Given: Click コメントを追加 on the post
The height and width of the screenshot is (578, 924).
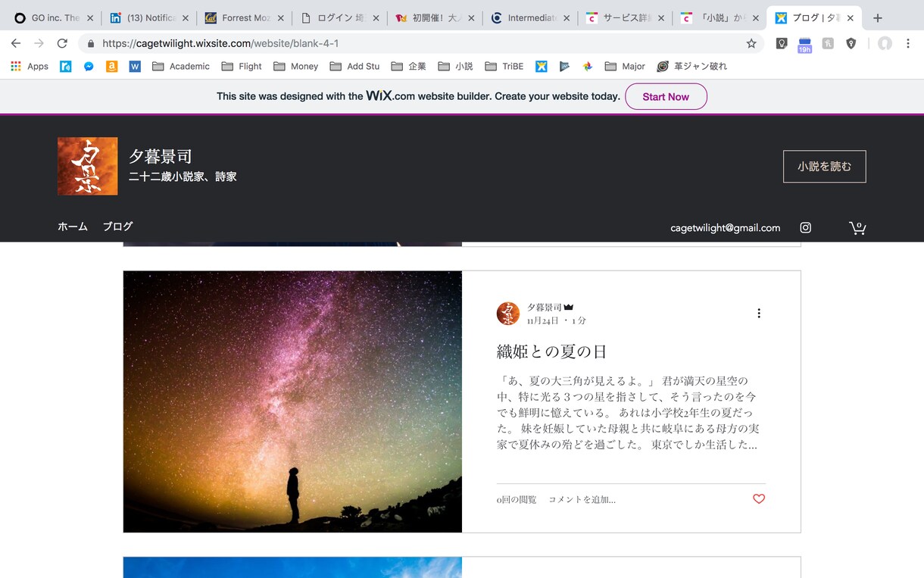Looking at the screenshot, I should click(x=582, y=499).
